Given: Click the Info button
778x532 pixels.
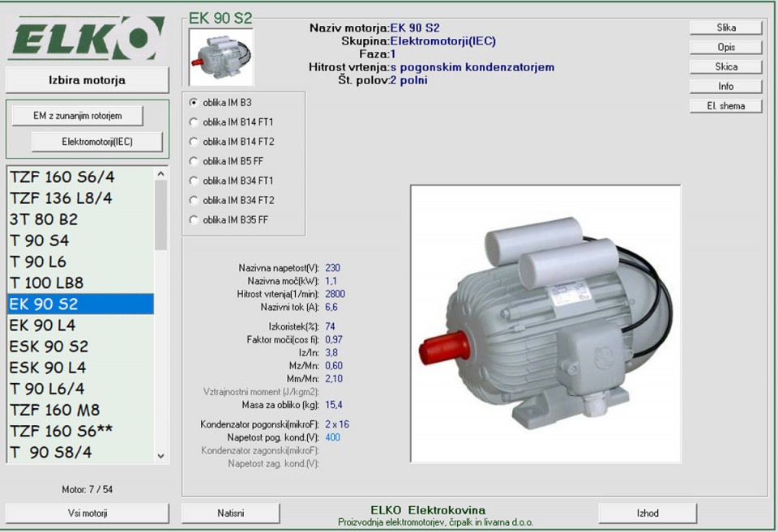Looking at the screenshot, I should pos(726,87).
